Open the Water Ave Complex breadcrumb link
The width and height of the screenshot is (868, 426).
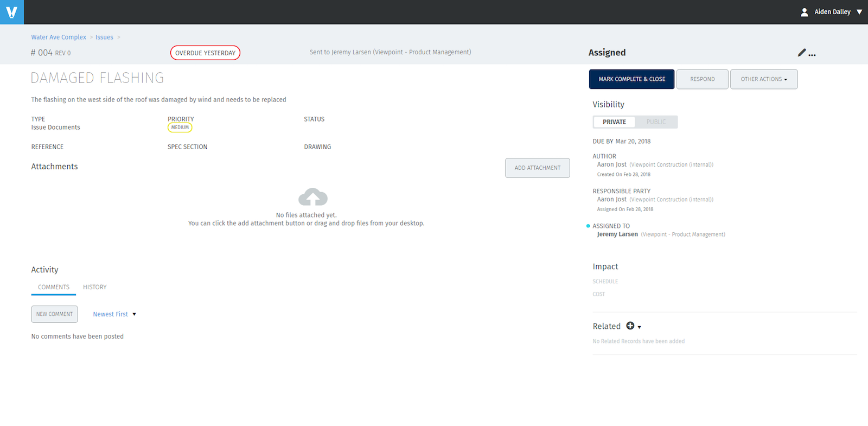59,37
